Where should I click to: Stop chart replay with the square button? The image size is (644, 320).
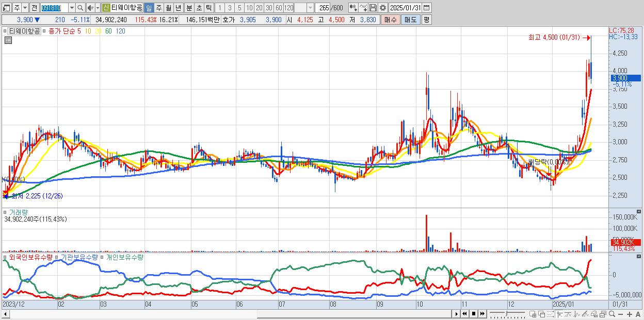click(474, 314)
